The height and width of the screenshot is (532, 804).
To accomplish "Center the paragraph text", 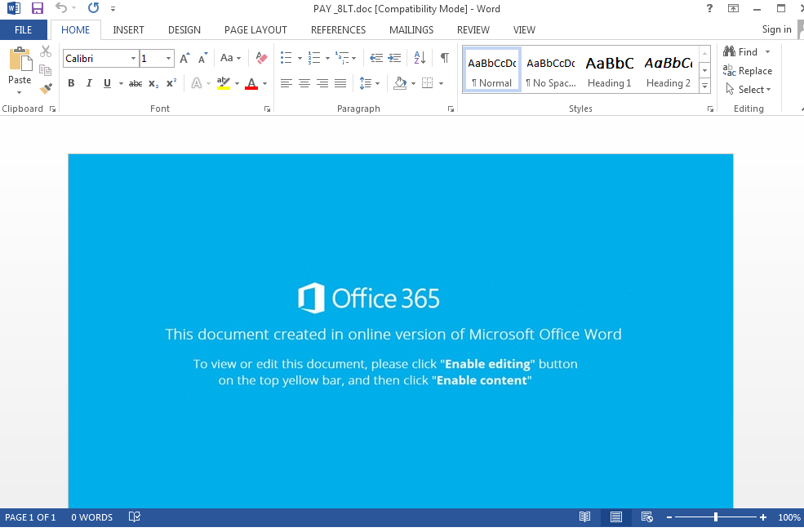I will 304,83.
